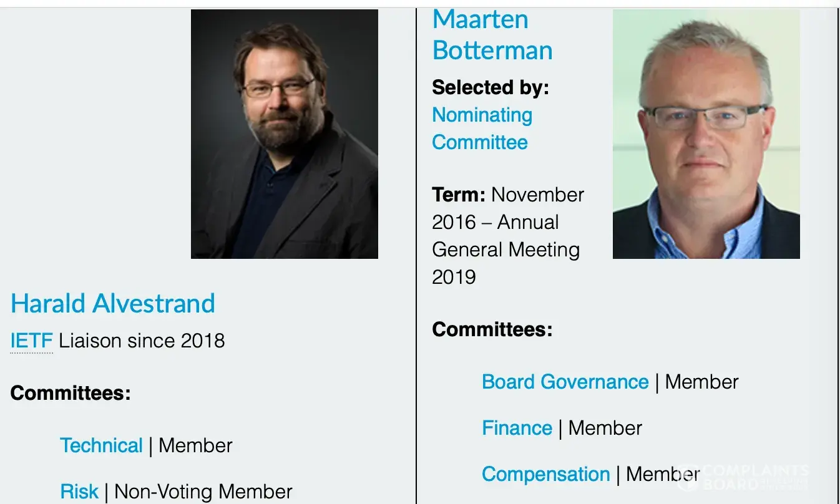Click the 'General Meeting' text in the term
Screen dimensions: 840x504
click(x=505, y=250)
